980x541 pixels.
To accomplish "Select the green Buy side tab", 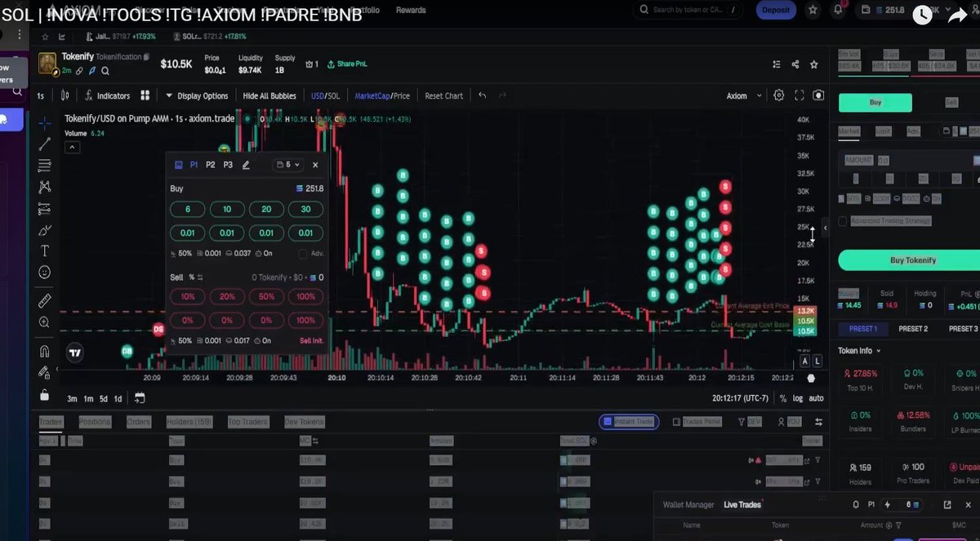I will (875, 103).
